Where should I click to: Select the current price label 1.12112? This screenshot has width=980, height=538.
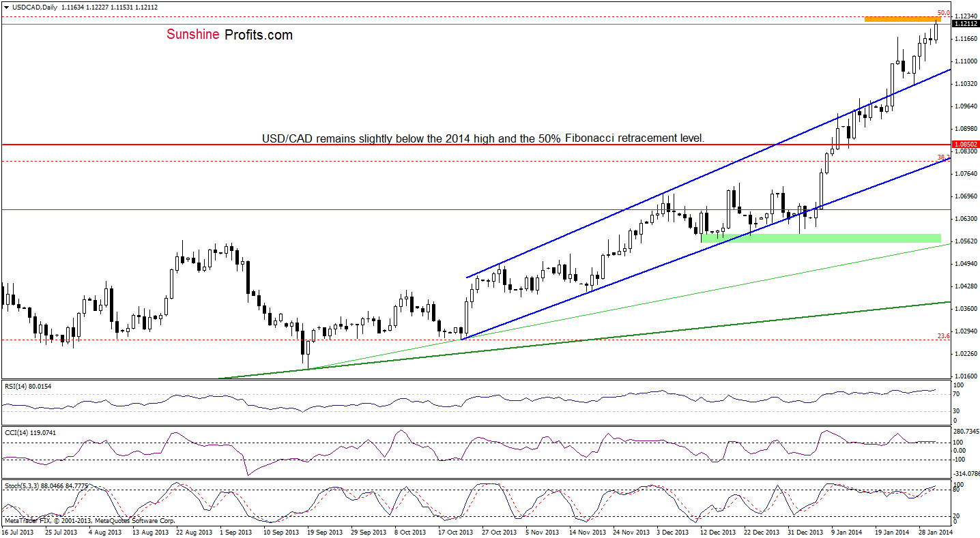[x=966, y=25]
